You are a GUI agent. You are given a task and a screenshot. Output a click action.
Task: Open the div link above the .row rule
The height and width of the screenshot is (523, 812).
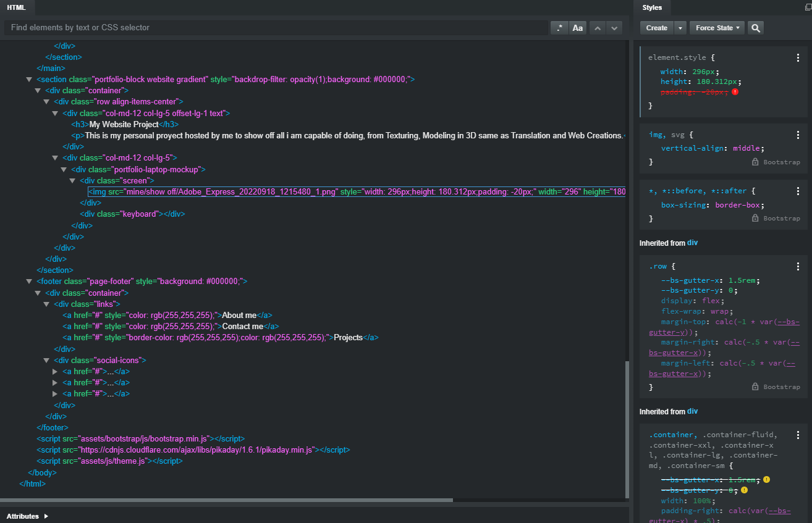(692, 243)
